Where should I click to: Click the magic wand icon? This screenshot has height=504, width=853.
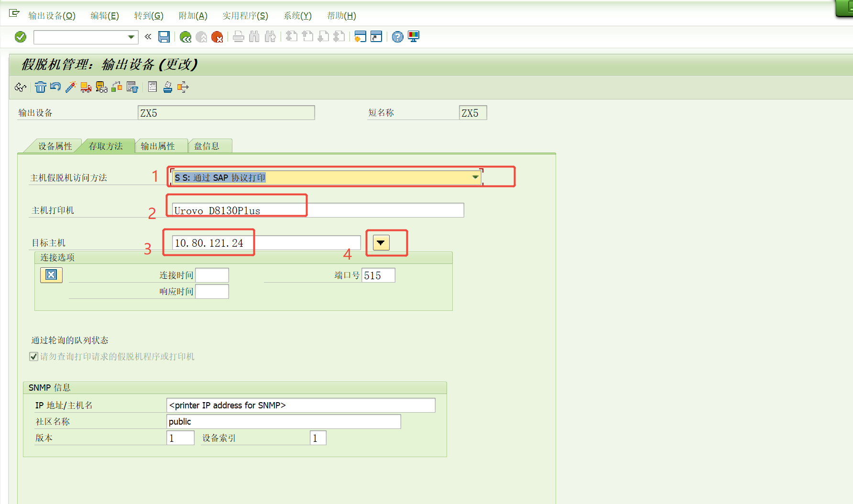tap(71, 87)
